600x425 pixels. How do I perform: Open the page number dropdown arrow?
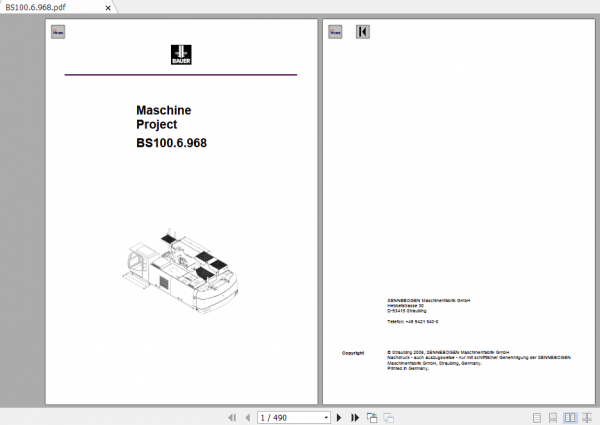(x=326, y=418)
